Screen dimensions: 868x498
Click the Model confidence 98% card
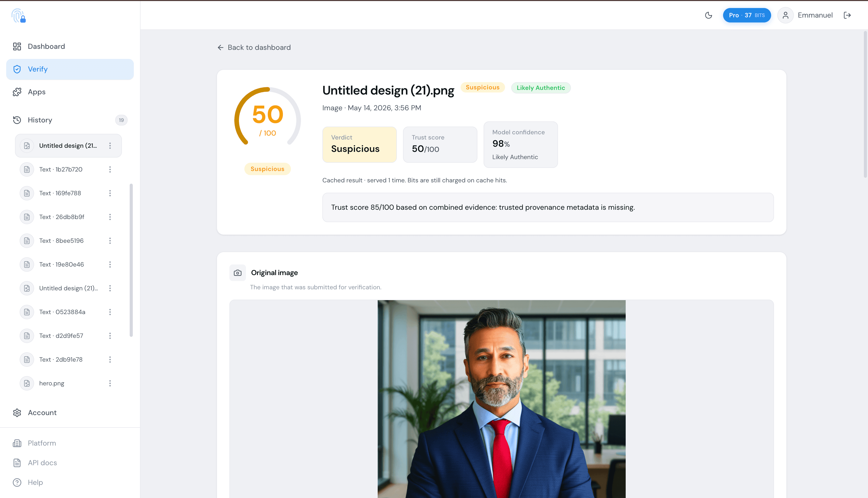click(521, 145)
